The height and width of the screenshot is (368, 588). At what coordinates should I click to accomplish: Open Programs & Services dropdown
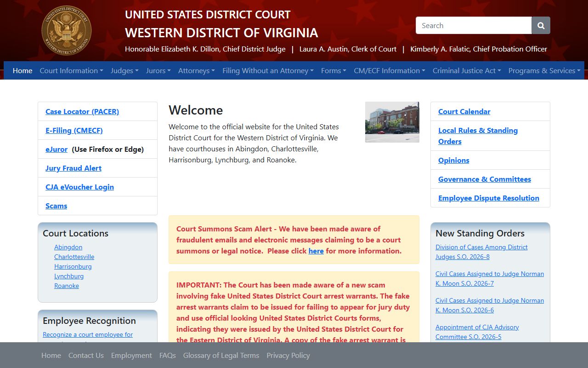coord(544,70)
